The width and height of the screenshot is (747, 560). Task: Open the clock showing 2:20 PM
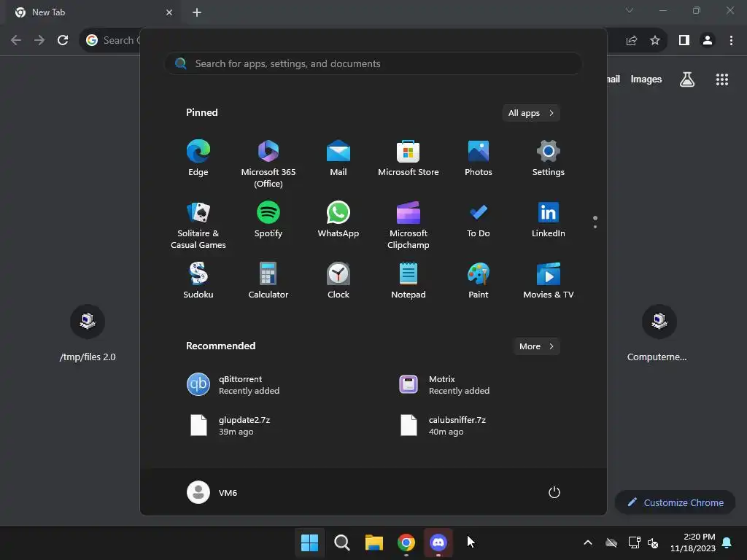[x=693, y=542]
